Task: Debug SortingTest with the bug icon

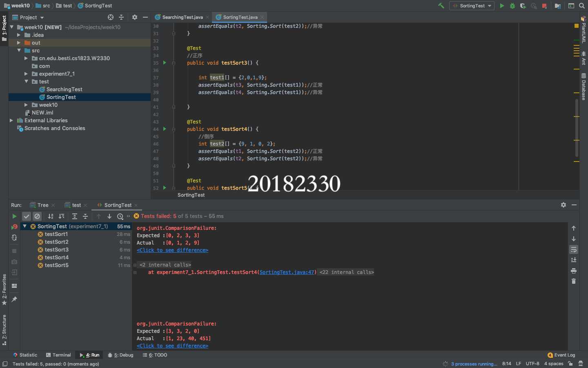Action: click(512, 6)
